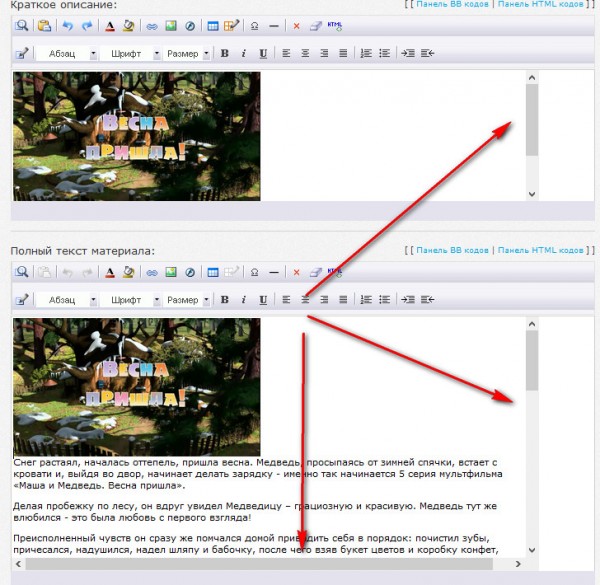Viewport: 600px width, 585px height.
Task: Insert bulleted list in short description editor
Action: tap(385, 53)
